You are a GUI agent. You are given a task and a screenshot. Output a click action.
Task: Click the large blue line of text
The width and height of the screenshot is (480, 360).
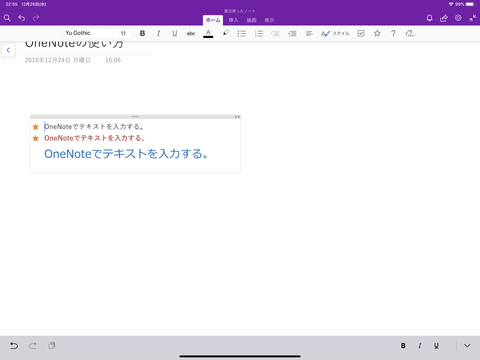126,154
